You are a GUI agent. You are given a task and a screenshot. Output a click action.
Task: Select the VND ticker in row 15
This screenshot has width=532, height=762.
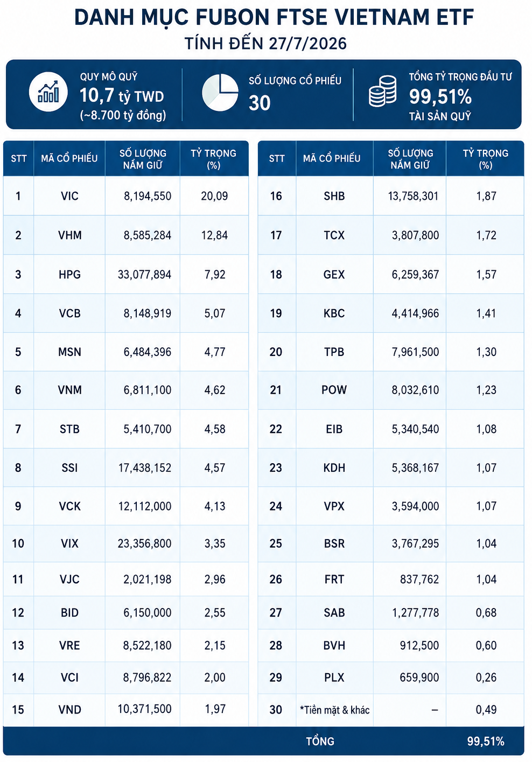pos(69,710)
